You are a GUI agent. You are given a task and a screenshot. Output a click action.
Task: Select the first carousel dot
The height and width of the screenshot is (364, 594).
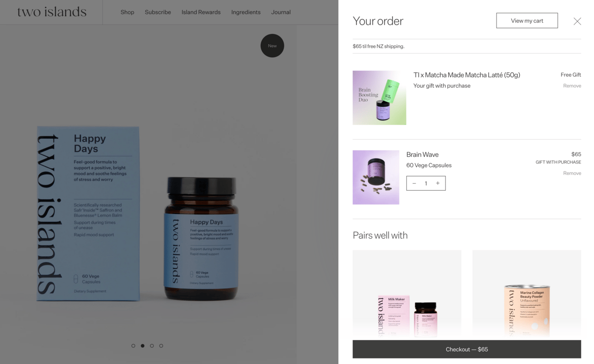(x=133, y=346)
